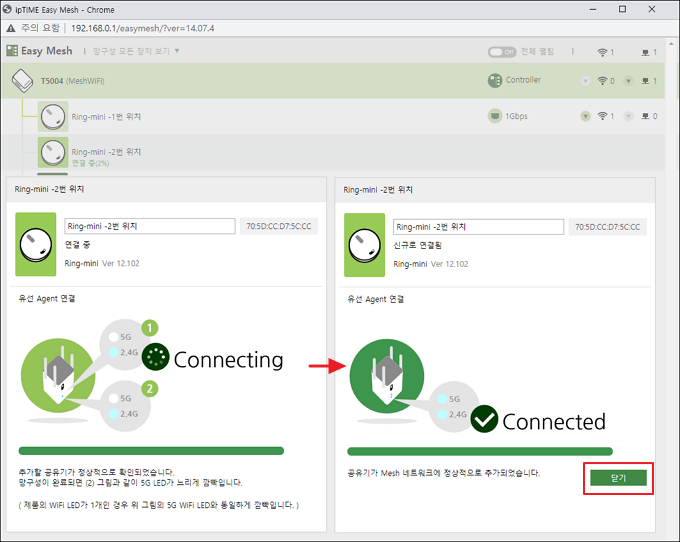Screen dimensions: 680x542
Task: Click WiFi icon on Ring-mini -1번 row
Action: [602, 116]
